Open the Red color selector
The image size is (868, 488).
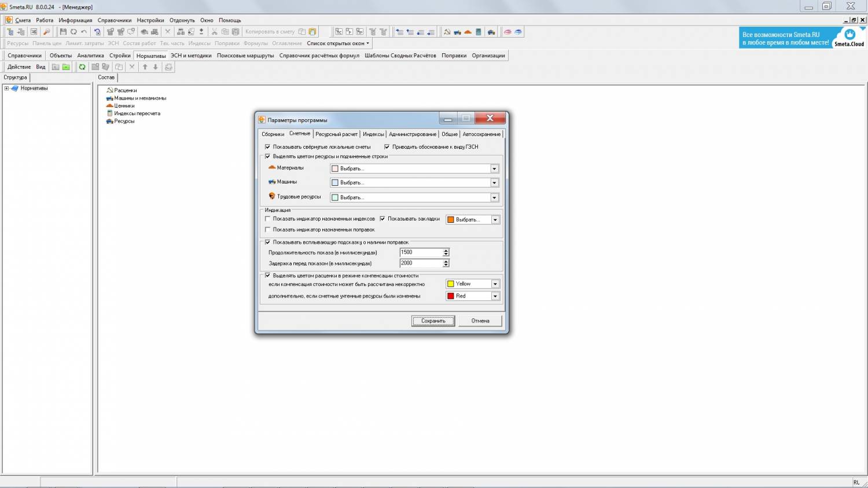(x=472, y=296)
